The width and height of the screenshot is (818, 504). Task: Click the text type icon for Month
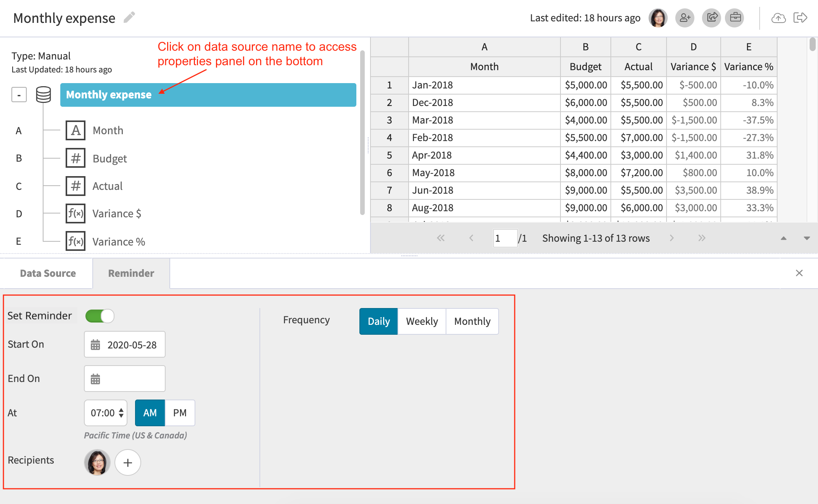coord(76,130)
